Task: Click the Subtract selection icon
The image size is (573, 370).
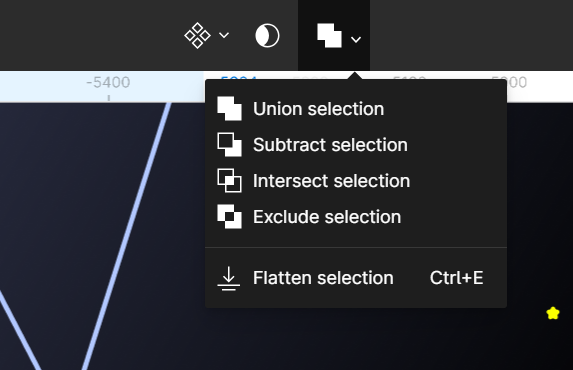Action: coord(229,144)
